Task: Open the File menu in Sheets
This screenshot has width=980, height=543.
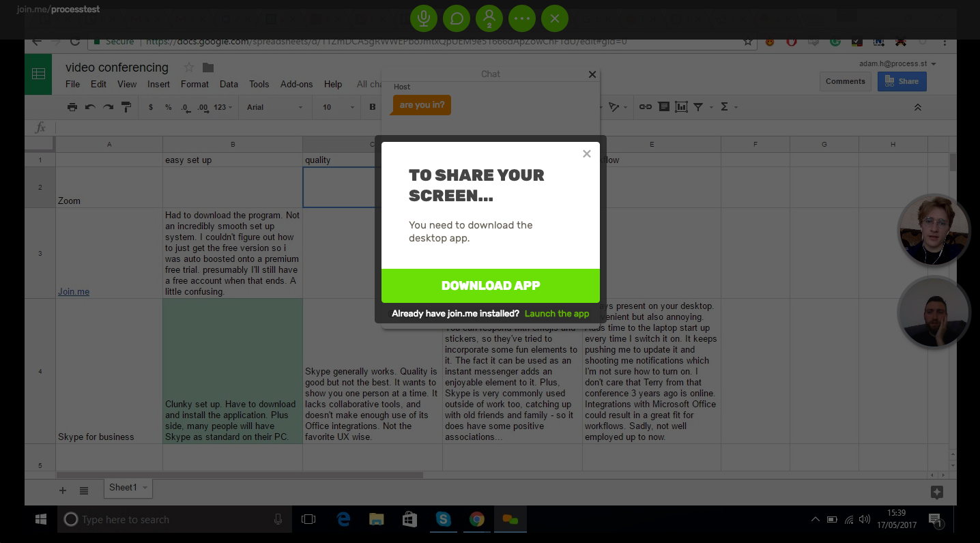Action: [73, 84]
